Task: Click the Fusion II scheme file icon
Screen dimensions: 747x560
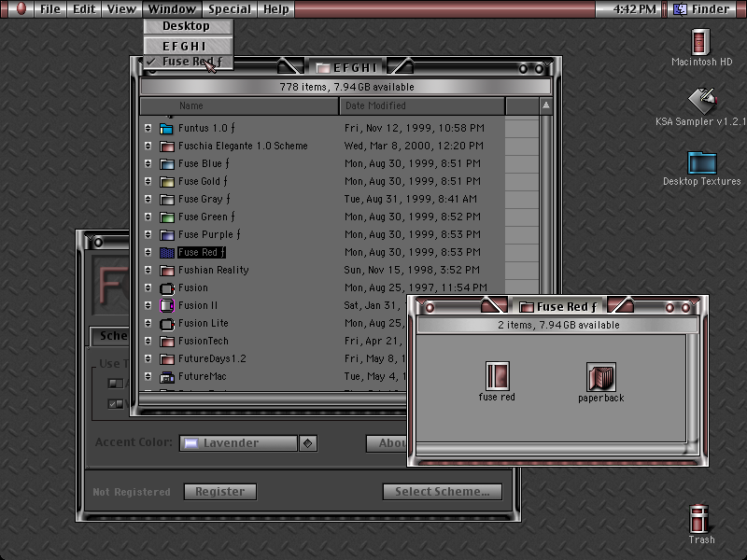Action: tap(166, 306)
